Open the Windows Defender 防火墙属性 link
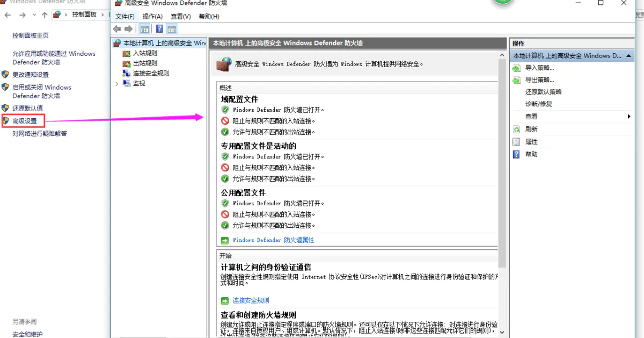The width and height of the screenshot is (644, 338). pyautogui.click(x=273, y=240)
